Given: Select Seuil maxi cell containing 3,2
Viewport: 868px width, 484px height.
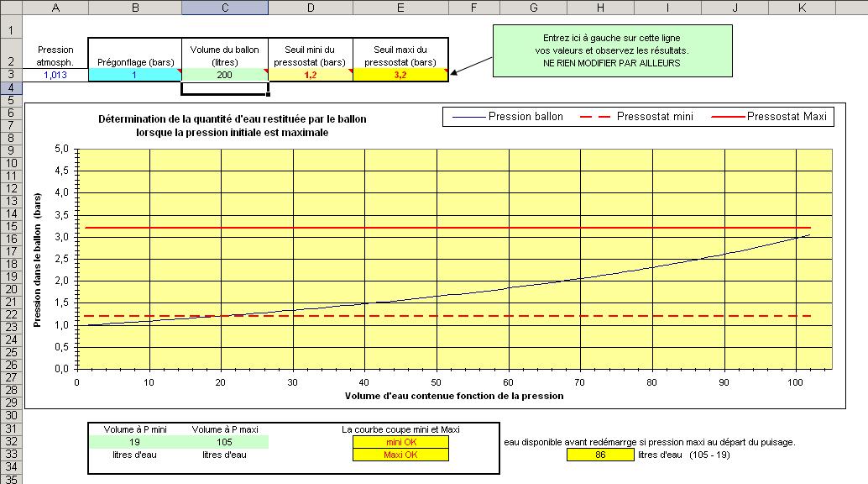Looking at the screenshot, I should (400, 75).
